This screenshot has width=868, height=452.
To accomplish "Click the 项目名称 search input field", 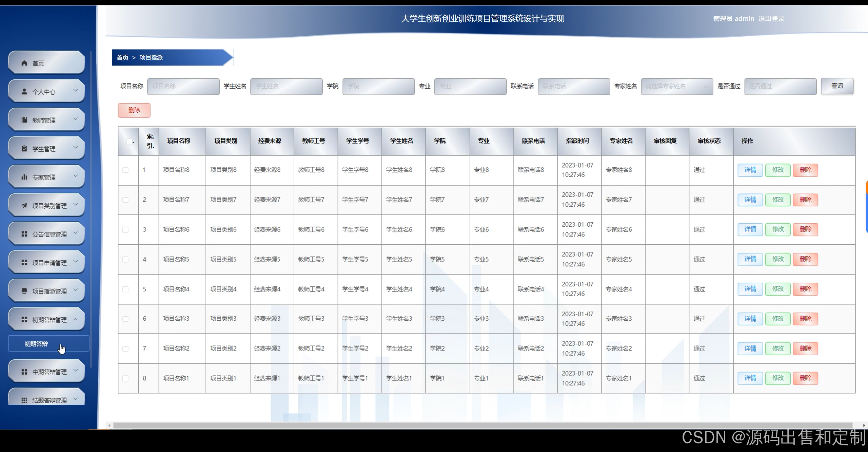I will (x=183, y=86).
